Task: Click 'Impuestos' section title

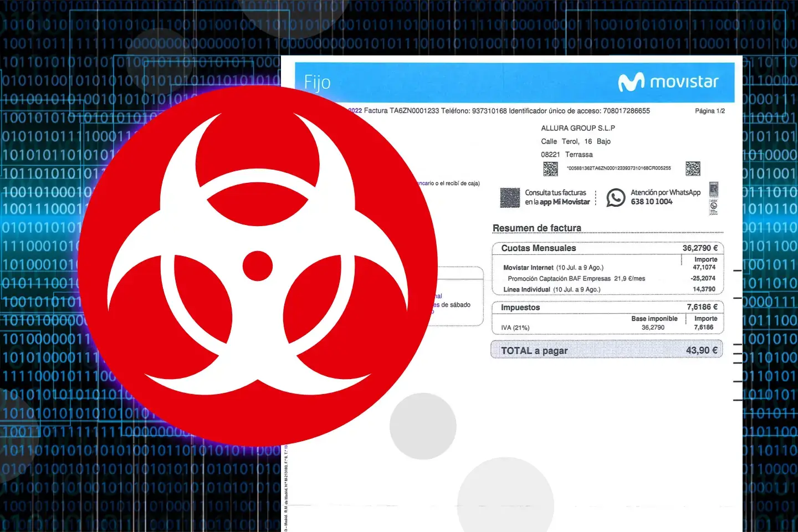Action: 520,308
